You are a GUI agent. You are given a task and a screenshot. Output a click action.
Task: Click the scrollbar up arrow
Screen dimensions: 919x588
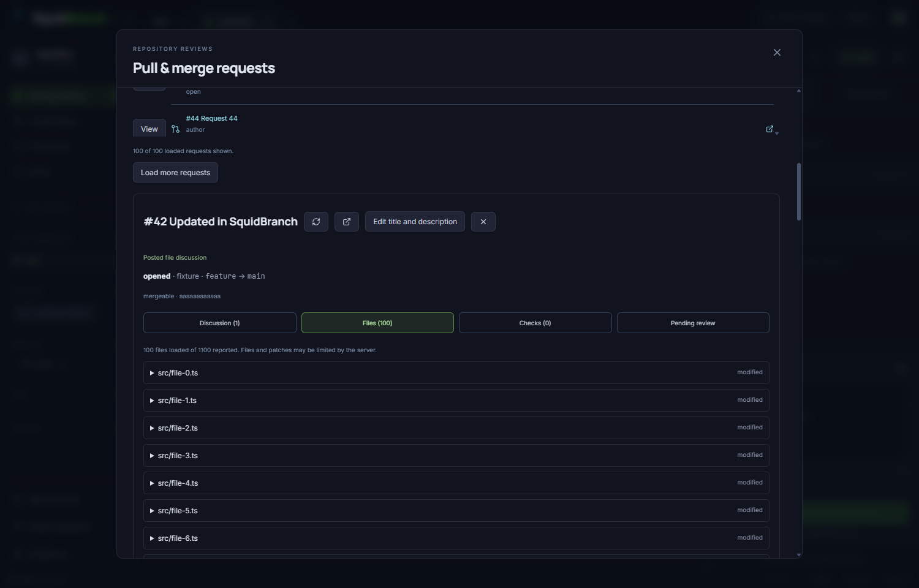point(799,91)
